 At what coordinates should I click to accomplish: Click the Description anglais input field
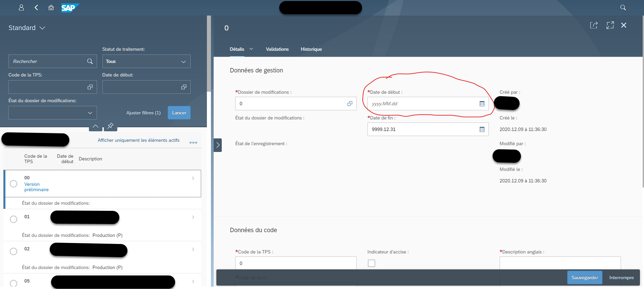click(x=560, y=263)
